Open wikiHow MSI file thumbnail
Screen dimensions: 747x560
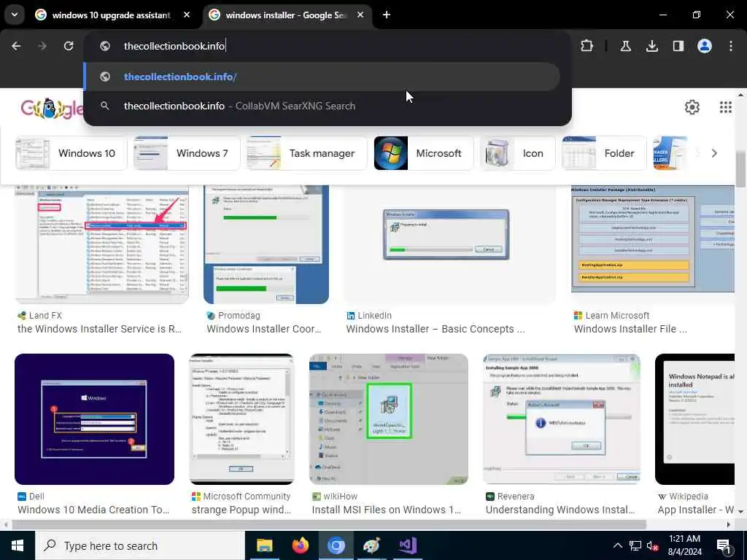389,419
